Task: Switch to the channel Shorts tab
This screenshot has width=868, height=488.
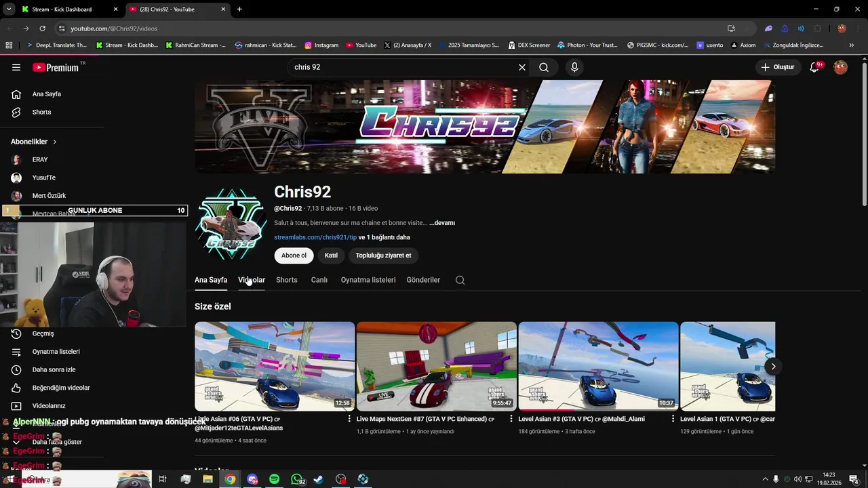Action: click(x=287, y=280)
